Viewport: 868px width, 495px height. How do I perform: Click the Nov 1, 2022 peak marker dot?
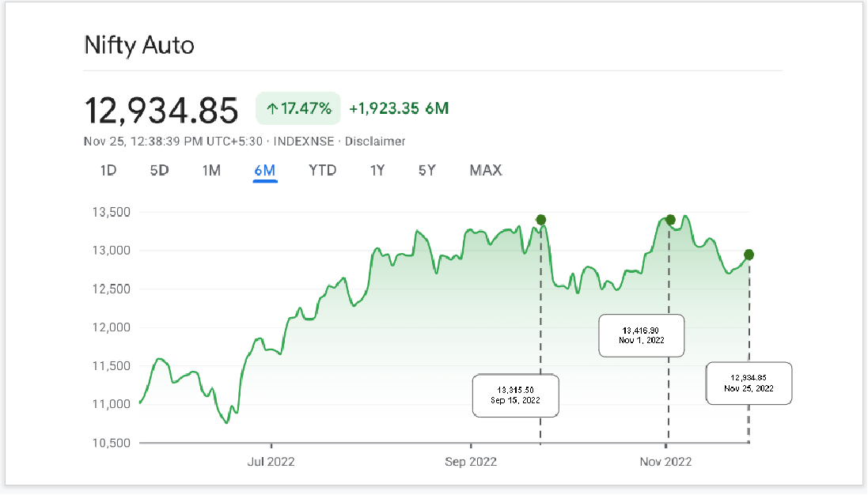pyautogui.click(x=670, y=220)
